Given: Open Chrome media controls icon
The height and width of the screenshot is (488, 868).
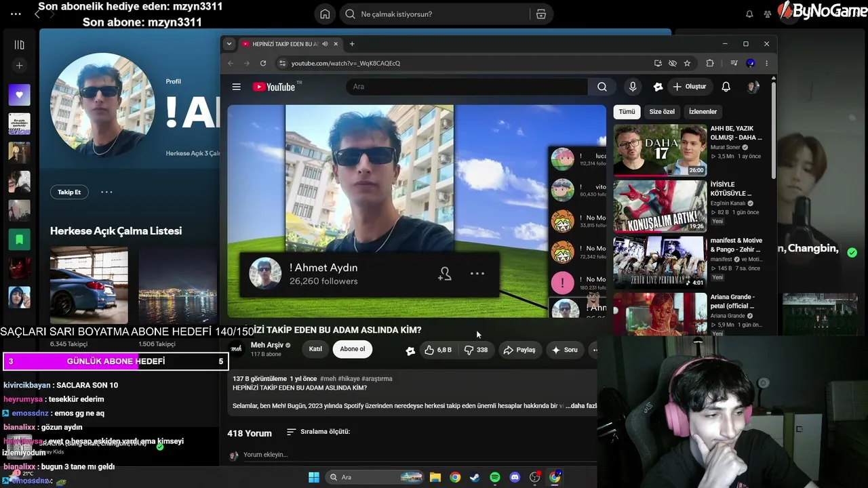Looking at the screenshot, I should 734,63.
